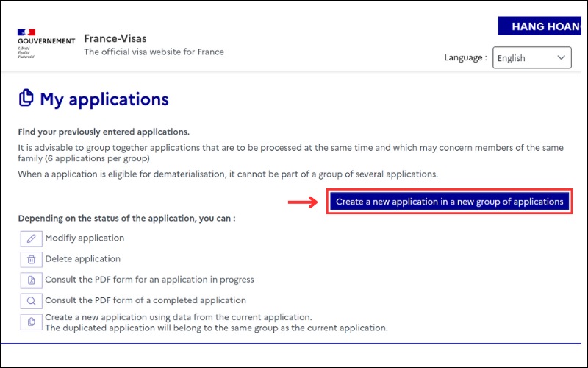Click the Modifiy application label

(x=85, y=238)
